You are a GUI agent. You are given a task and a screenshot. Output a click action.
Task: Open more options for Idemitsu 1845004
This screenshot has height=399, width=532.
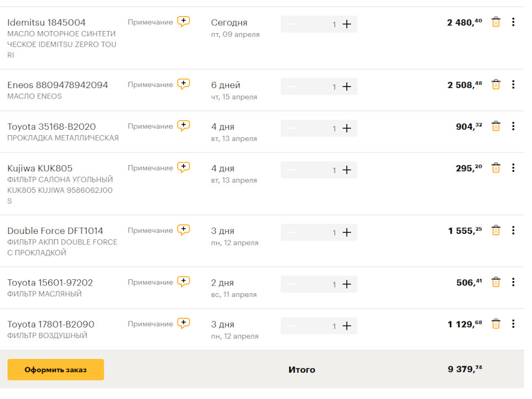(513, 22)
